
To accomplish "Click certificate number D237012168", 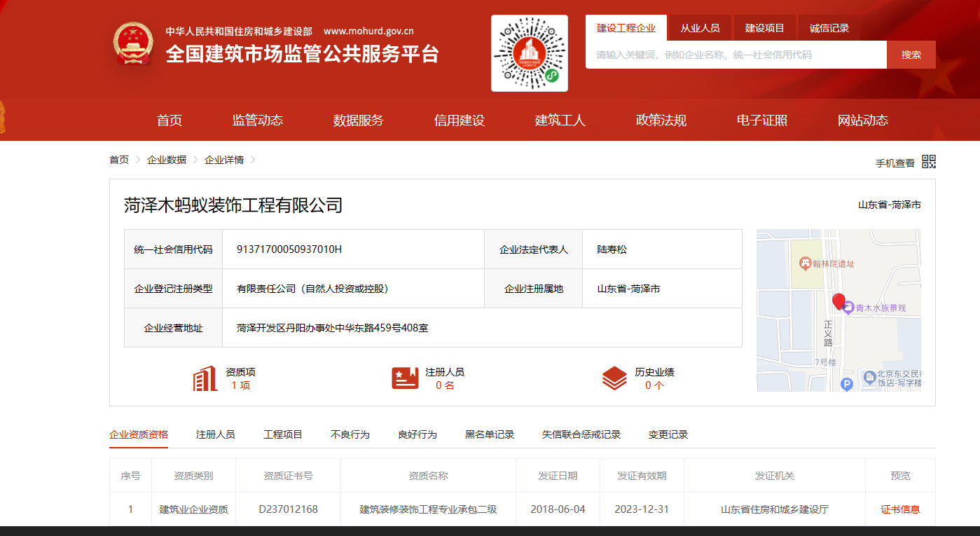I will click(x=288, y=509).
